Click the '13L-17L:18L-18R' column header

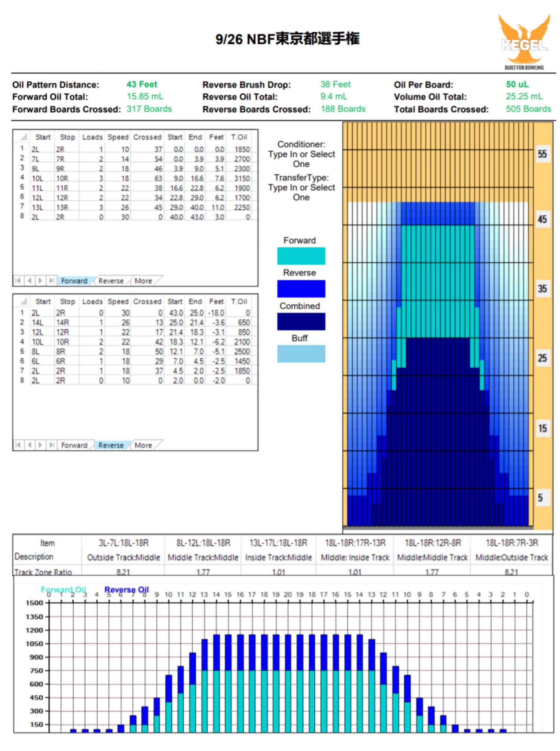coord(278,543)
